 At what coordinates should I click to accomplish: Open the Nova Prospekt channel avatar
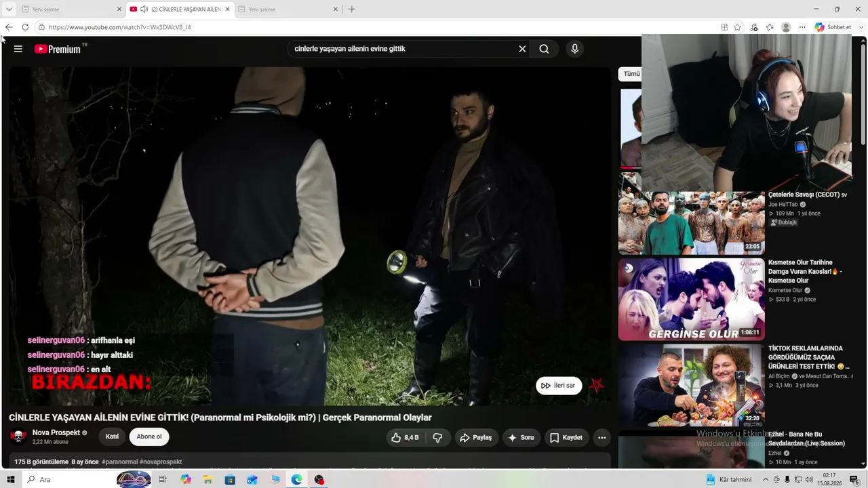click(18, 436)
